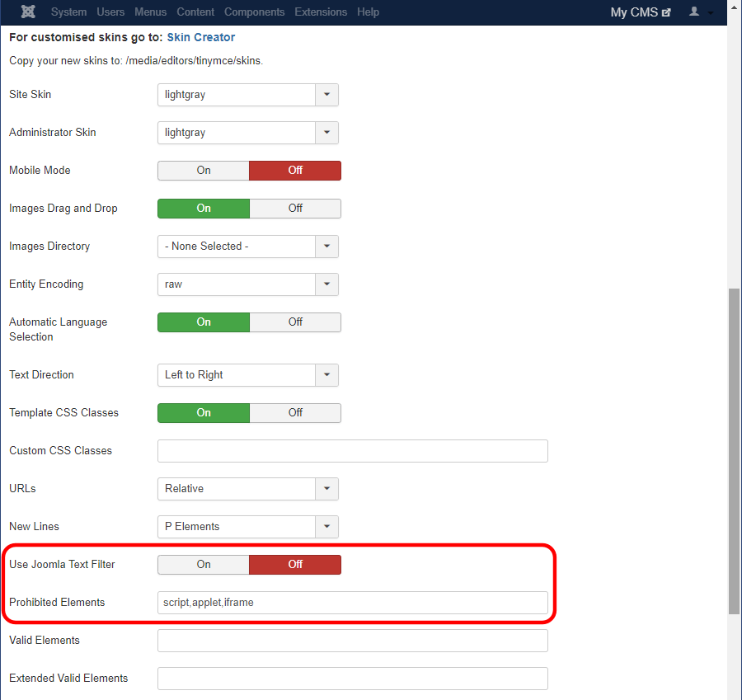Viewport: 742px width, 700px height.
Task: Click the My CMS external link icon
Action: pos(666,12)
